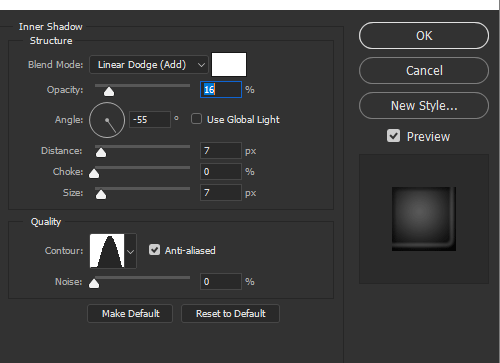Focus the Angle degrees field
500x363 pixels.
150,119
